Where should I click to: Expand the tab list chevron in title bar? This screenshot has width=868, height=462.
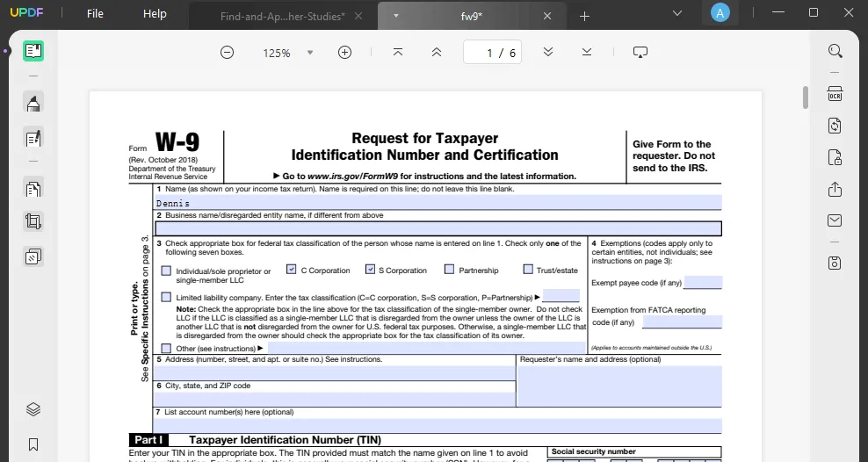[x=677, y=14]
